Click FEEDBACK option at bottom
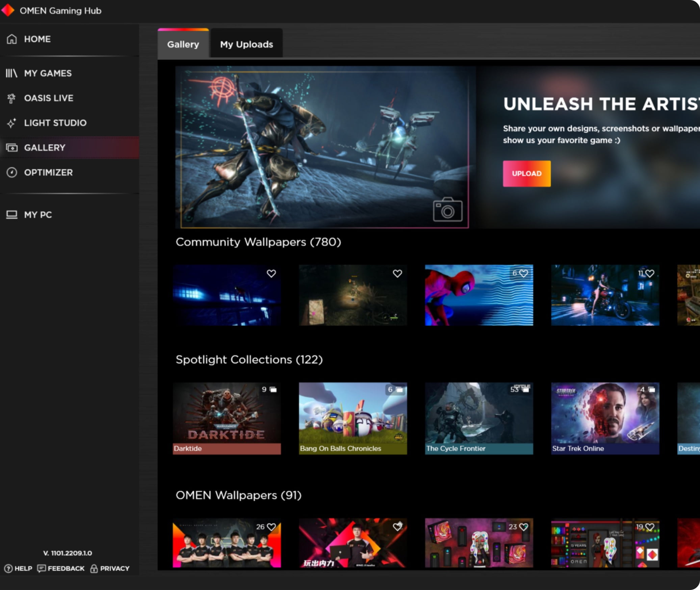The height and width of the screenshot is (590, 700). 61,568
